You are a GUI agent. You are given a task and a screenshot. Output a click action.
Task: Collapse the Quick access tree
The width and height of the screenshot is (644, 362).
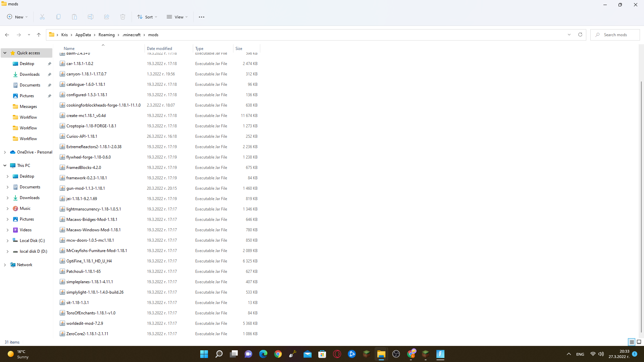tap(5, 53)
